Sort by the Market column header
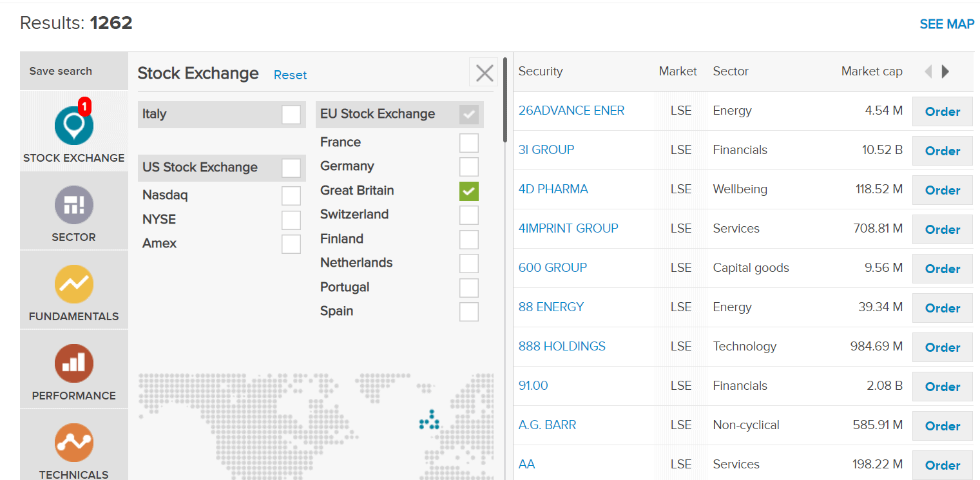980x480 pixels. click(x=678, y=72)
